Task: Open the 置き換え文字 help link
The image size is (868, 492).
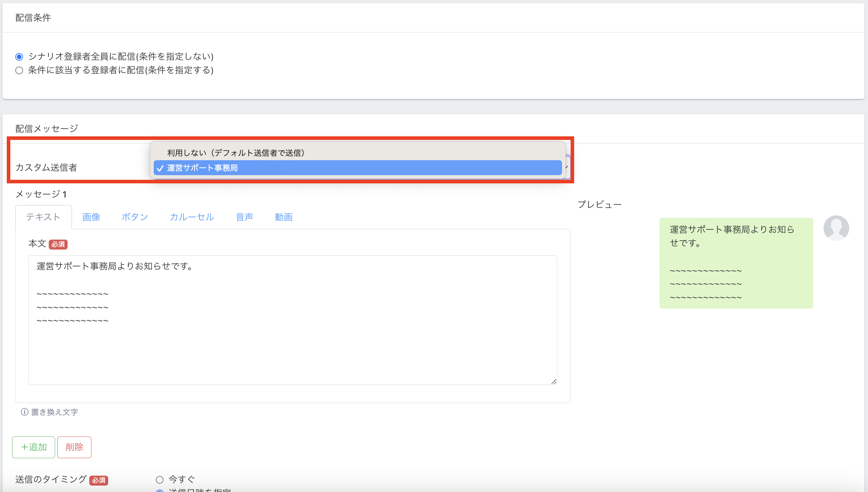Action: [x=55, y=412]
